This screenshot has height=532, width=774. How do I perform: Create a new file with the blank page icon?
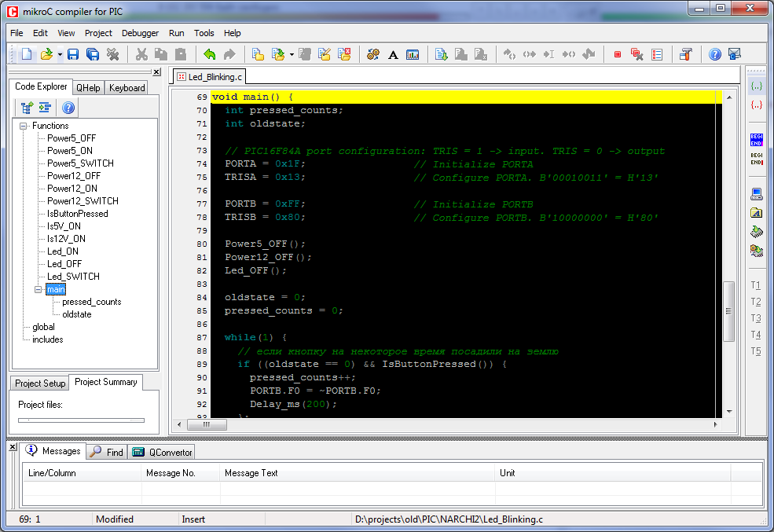27,54
